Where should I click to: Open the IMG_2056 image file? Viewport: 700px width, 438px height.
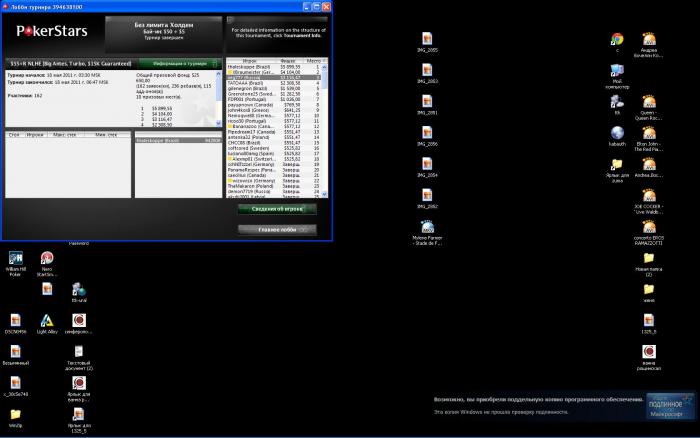427,133
